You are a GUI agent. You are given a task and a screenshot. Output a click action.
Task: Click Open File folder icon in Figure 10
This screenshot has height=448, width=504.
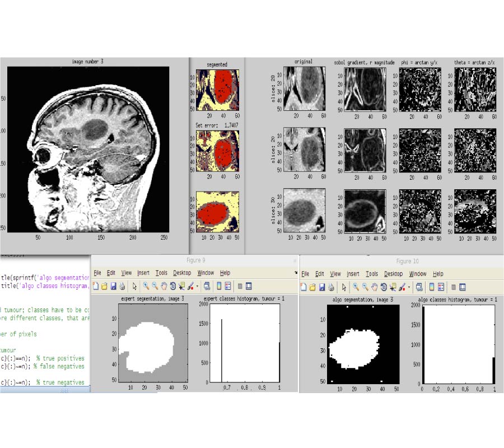(x=312, y=286)
